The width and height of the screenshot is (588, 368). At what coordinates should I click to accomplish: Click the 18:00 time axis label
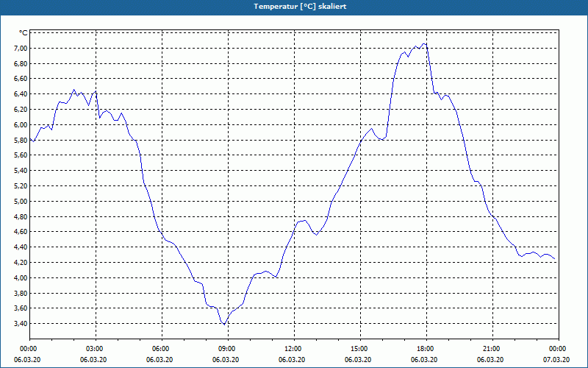(425, 349)
